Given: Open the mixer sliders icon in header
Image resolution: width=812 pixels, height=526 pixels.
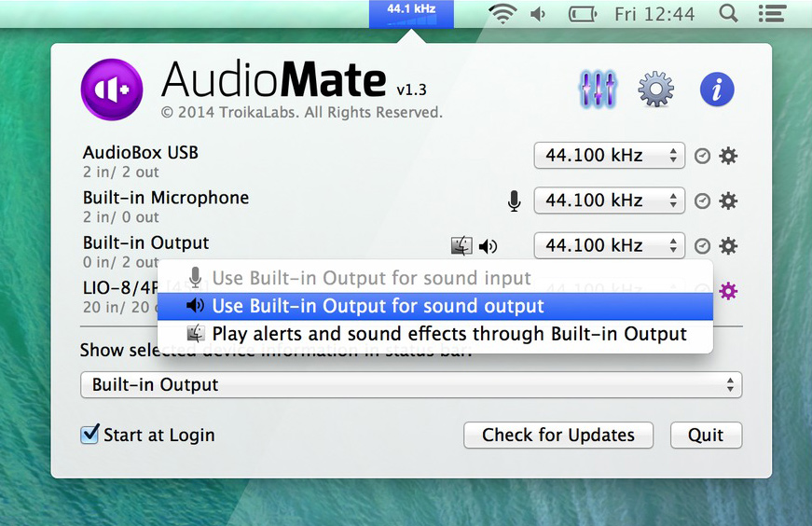Looking at the screenshot, I should point(597,90).
